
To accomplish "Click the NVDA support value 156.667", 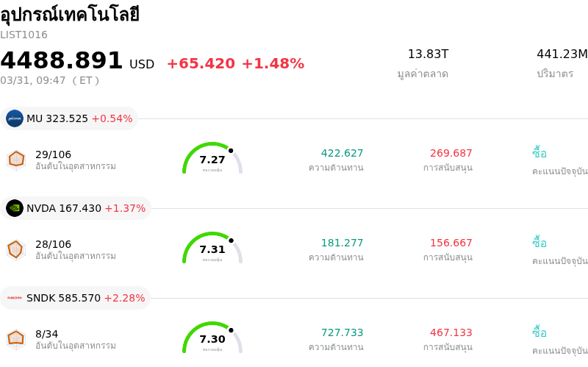I will tap(451, 243).
